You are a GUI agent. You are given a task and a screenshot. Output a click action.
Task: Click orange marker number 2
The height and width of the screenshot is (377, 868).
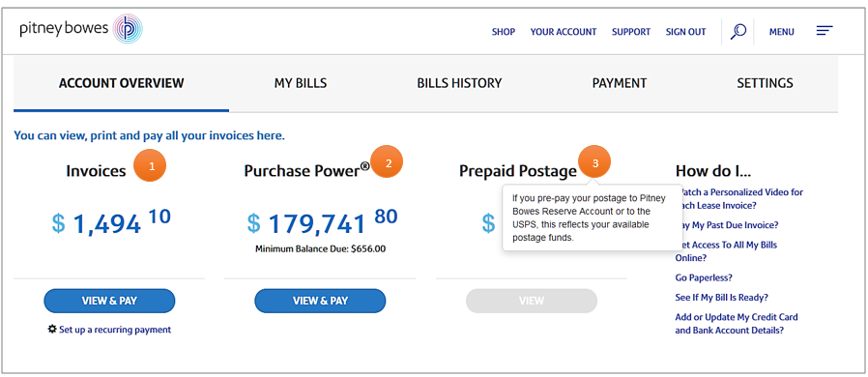(387, 161)
